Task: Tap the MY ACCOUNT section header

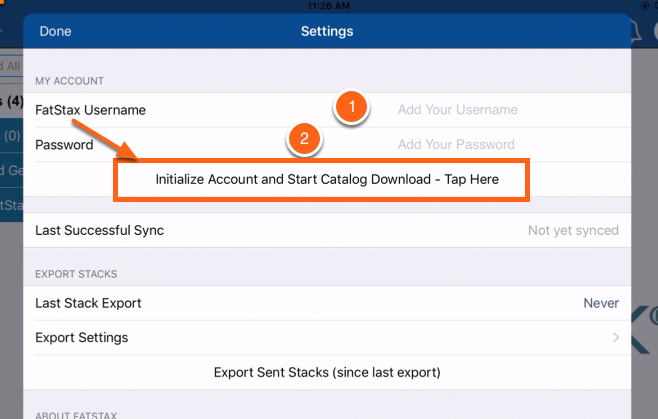Action: tap(69, 81)
